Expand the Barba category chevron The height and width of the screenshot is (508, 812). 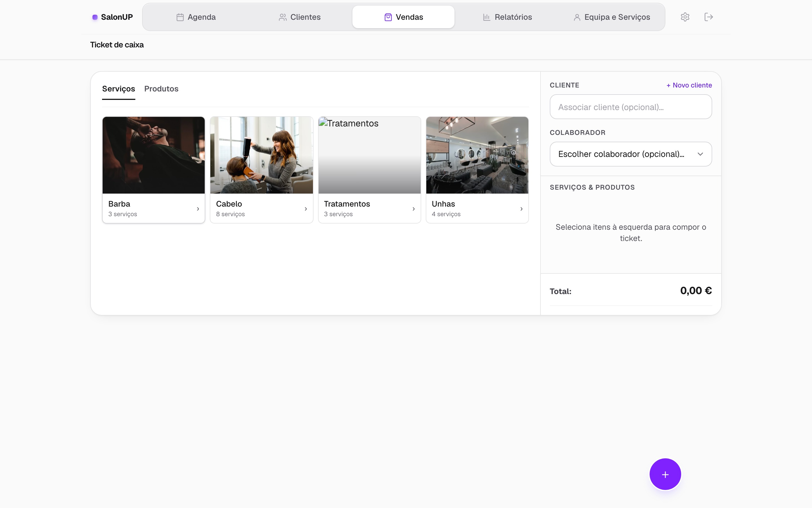198,209
